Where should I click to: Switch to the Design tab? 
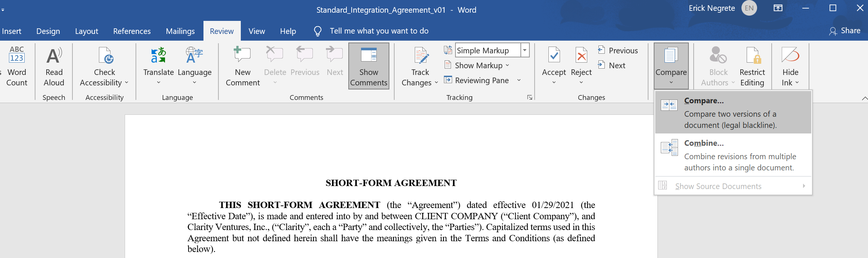tap(48, 31)
